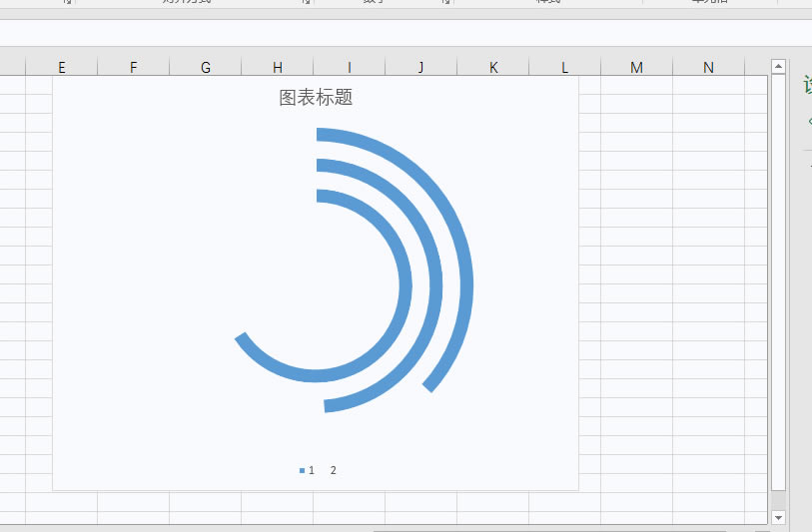The width and height of the screenshot is (812, 532).
Task: Select column F header
Action: 134,67
